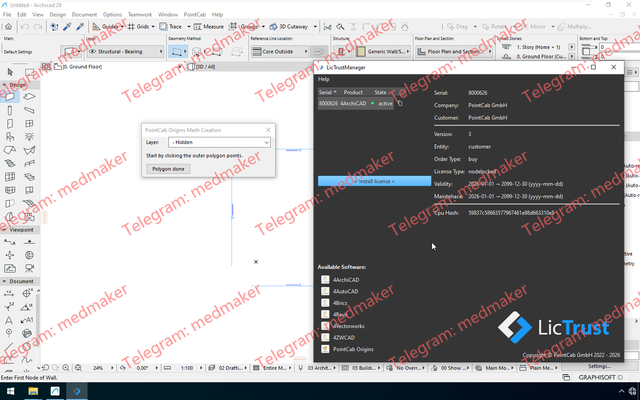640x400 pixels.
Task: Select the Door tool
Action: pyautogui.click(x=10, y=124)
